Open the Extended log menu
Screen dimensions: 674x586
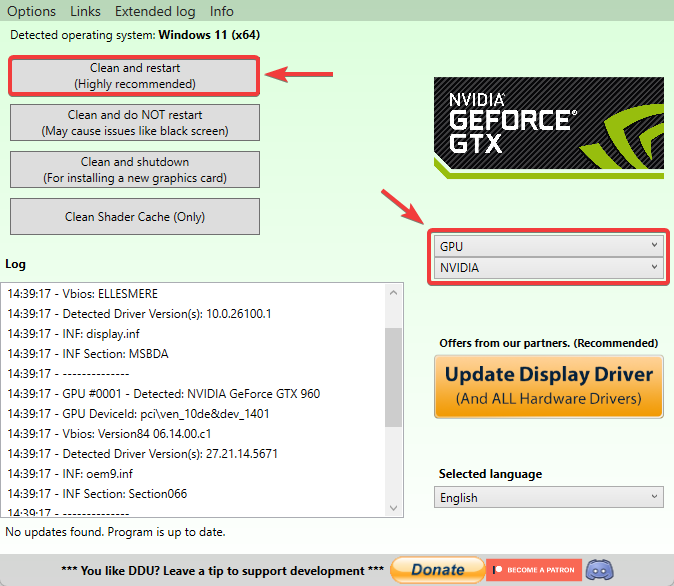(154, 11)
